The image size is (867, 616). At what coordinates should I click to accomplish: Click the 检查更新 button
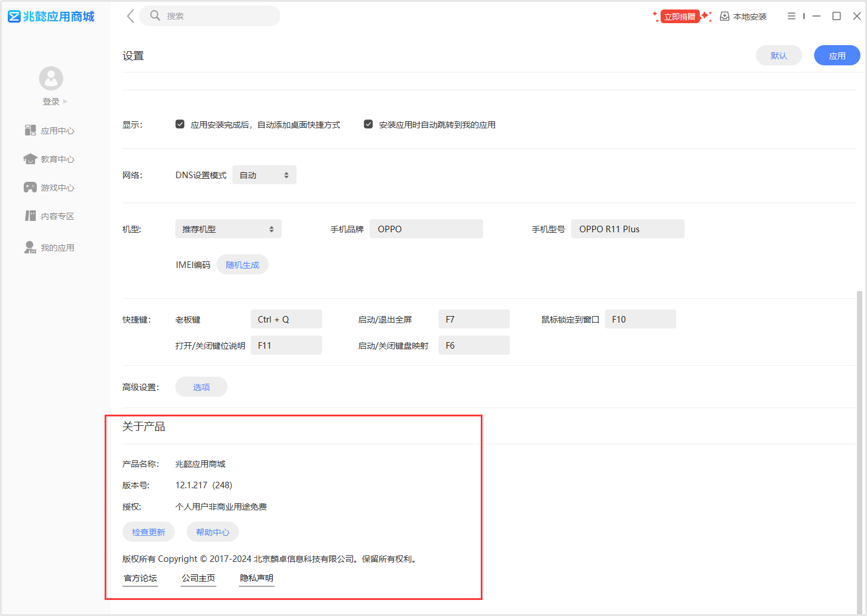tap(149, 532)
